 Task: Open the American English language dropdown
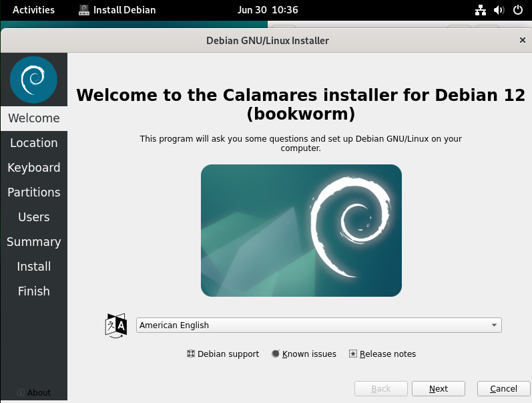click(x=318, y=325)
